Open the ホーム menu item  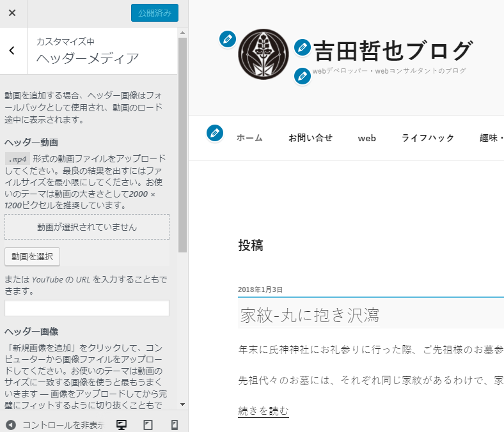click(x=249, y=138)
